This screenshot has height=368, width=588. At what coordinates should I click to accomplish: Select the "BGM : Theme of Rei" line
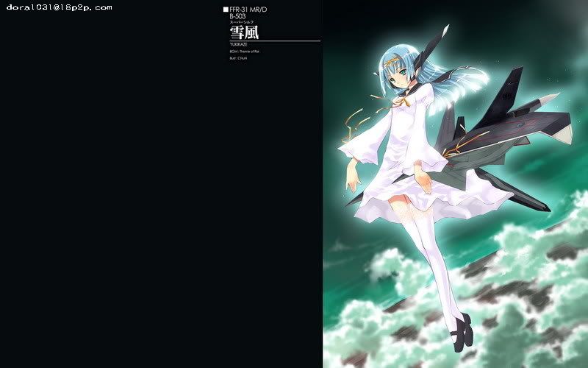pyautogui.click(x=245, y=51)
